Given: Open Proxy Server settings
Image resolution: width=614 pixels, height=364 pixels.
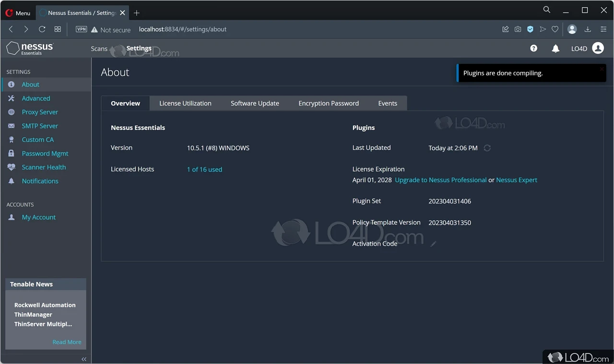Looking at the screenshot, I should pyautogui.click(x=40, y=112).
